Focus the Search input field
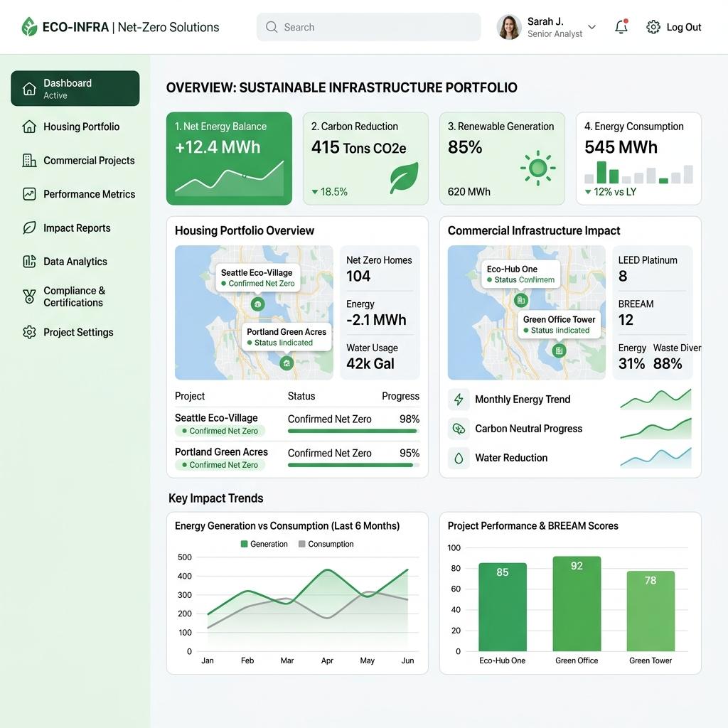The height and width of the screenshot is (728, 728). coord(369,27)
